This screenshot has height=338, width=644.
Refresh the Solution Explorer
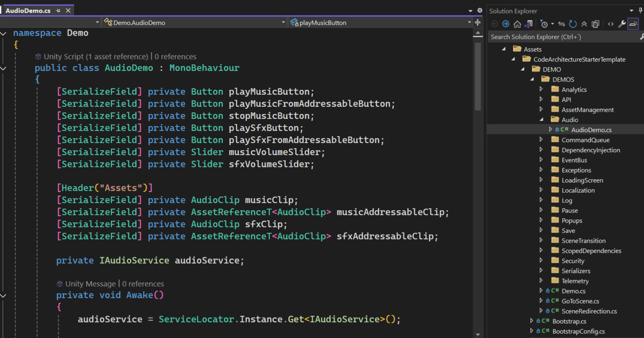point(573,24)
